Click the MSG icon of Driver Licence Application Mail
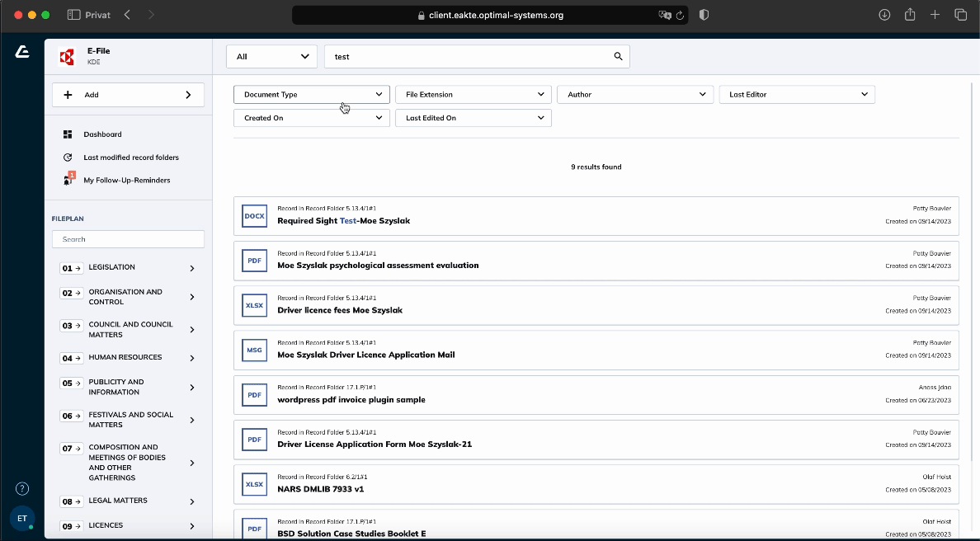Viewport: 980px width, 541px height. [254, 350]
